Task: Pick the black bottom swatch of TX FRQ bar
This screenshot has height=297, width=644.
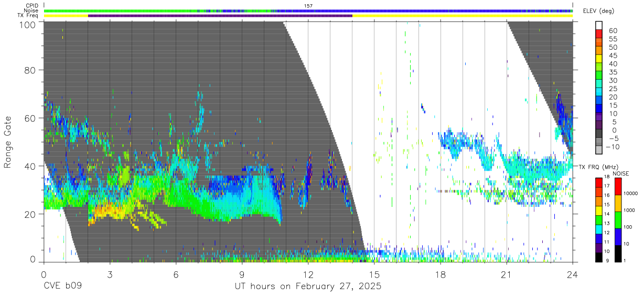Action: tap(599, 256)
